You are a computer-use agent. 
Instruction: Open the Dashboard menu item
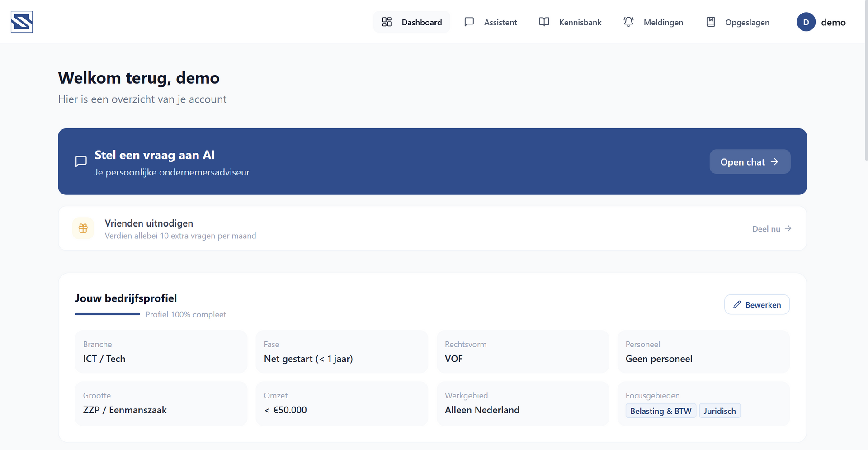(x=412, y=22)
